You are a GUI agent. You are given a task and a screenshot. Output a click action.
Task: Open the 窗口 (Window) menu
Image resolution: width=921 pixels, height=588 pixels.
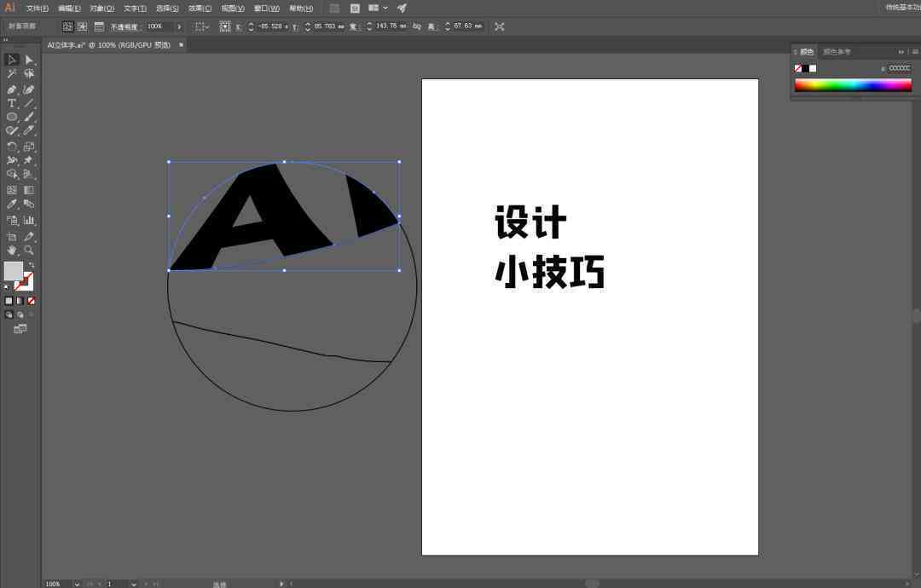[x=266, y=9]
